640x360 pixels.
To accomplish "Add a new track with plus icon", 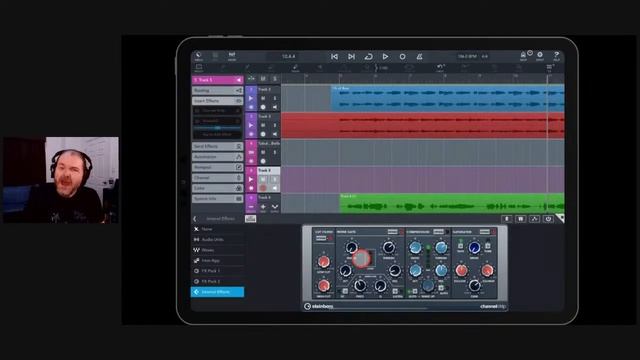I will click(263, 207).
